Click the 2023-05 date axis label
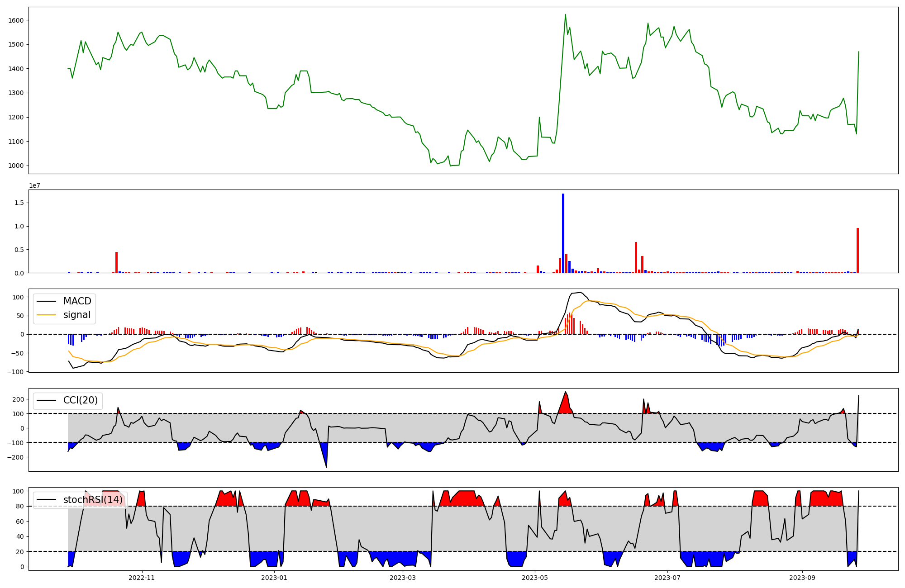 pyautogui.click(x=535, y=578)
